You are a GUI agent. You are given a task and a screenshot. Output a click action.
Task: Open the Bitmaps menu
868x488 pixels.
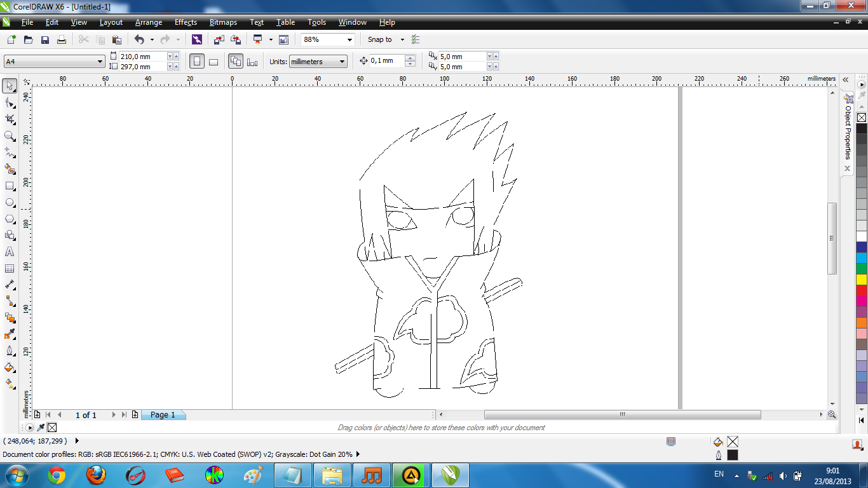tap(223, 22)
